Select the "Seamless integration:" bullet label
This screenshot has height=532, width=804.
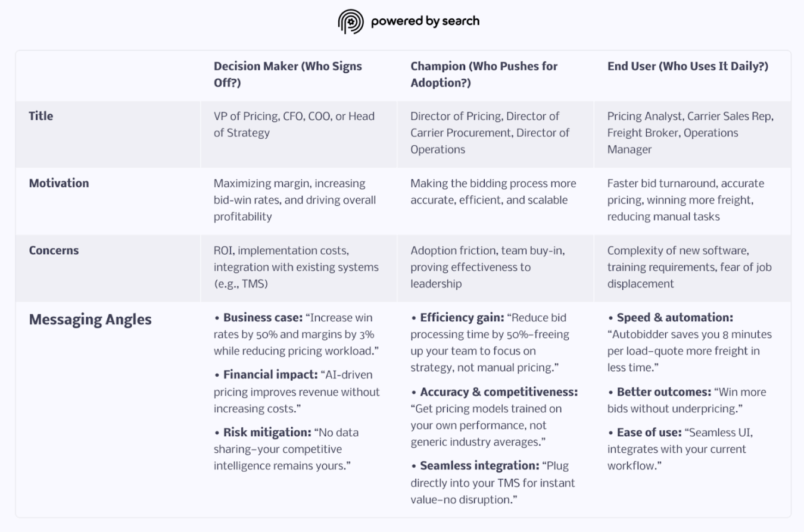tap(479, 466)
